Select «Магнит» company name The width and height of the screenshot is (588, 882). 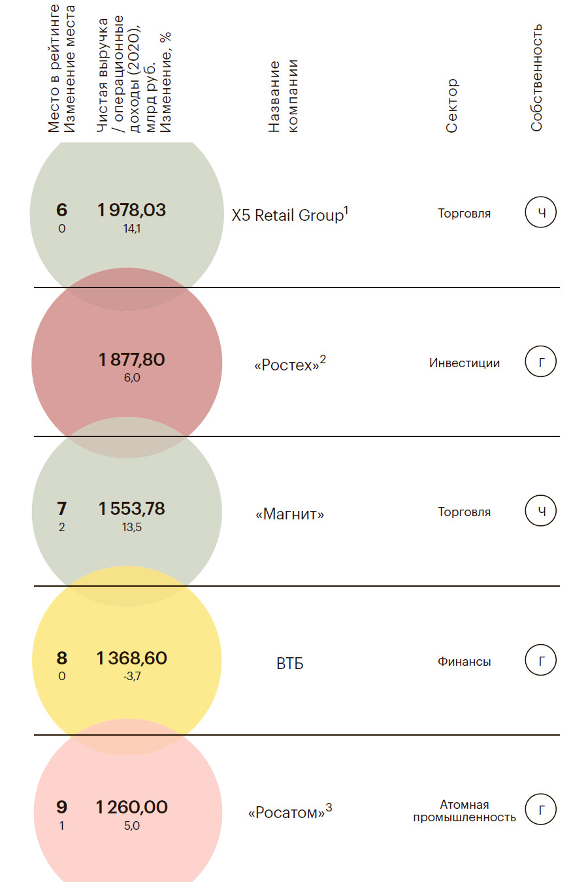289,514
